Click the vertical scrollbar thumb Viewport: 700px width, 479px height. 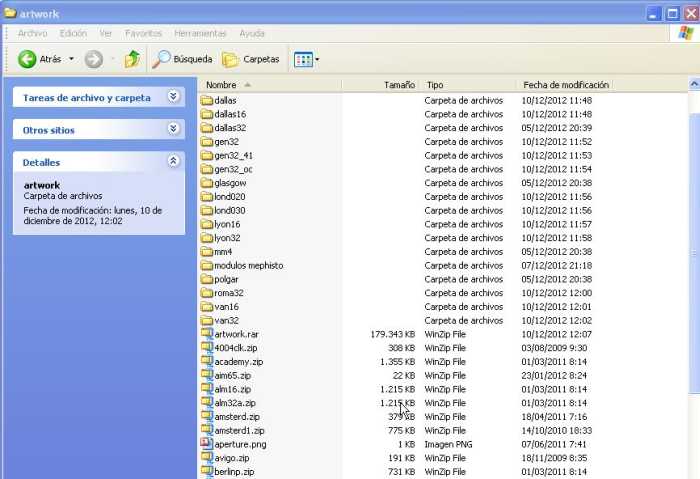coord(694,254)
